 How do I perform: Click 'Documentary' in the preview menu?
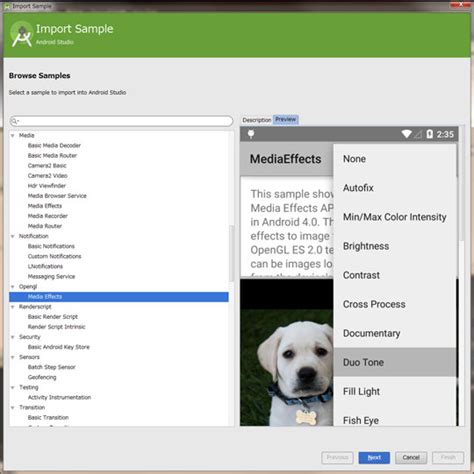click(372, 333)
